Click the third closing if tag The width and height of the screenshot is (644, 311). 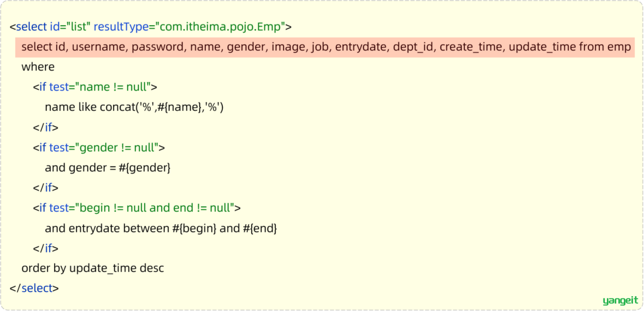tap(45, 248)
